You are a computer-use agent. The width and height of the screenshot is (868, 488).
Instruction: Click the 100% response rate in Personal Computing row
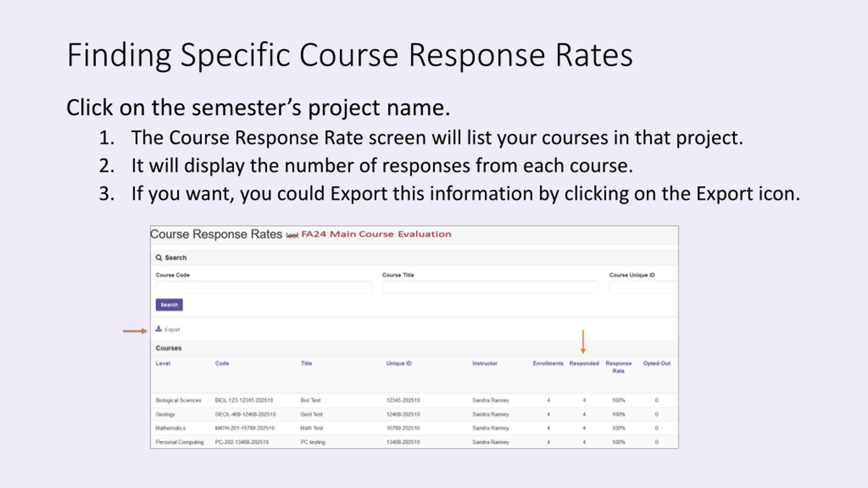point(618,442)
